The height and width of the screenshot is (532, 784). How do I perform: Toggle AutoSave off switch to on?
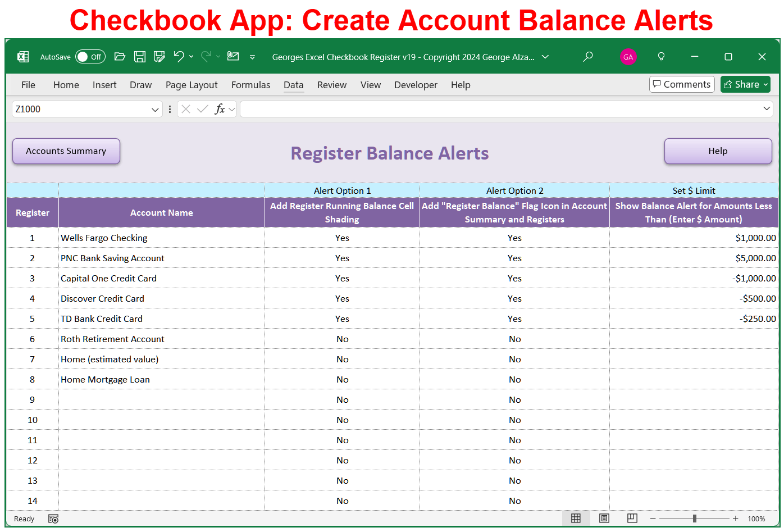pos(90,56)
